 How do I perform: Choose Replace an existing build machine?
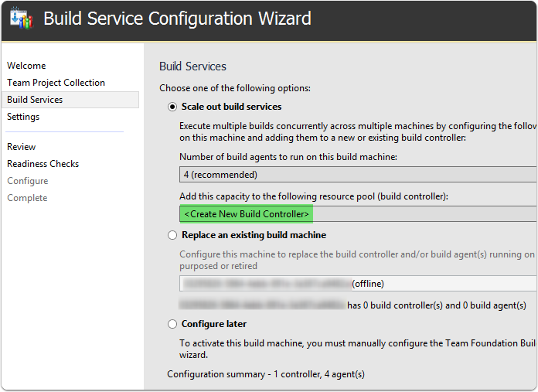pyautogui.click(x=172, y=235)
